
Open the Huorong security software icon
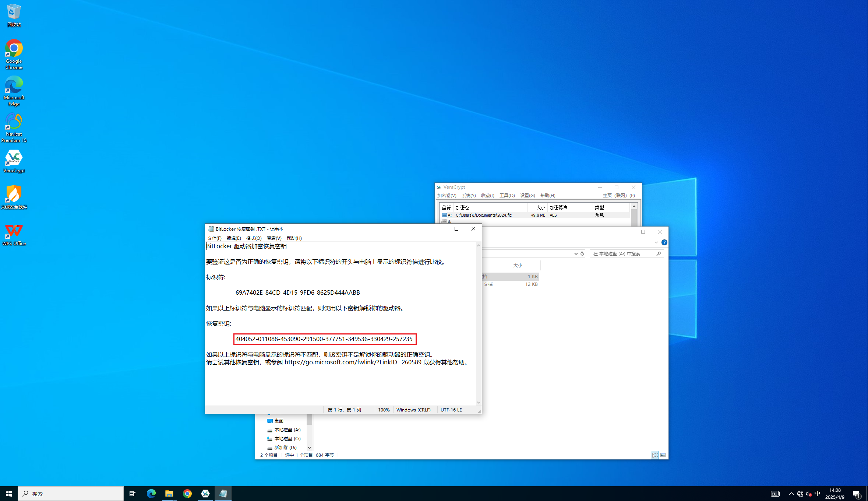pos(14,197)
